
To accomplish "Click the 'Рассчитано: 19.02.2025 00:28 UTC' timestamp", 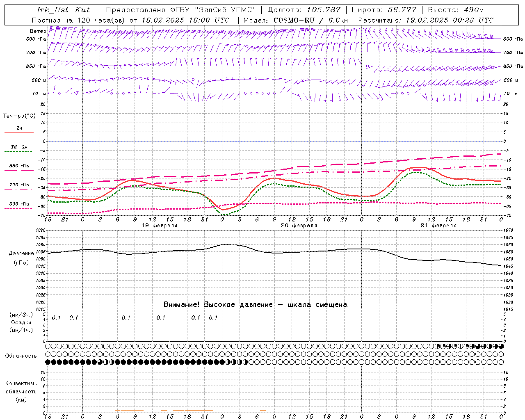I will [x=426, y=20].
